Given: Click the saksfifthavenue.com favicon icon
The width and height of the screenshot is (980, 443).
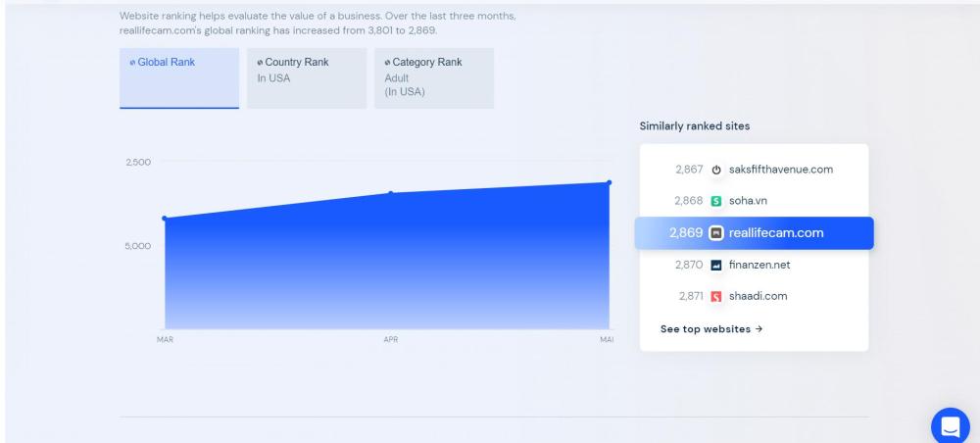Looking at the screenshot, I should 716,170.
